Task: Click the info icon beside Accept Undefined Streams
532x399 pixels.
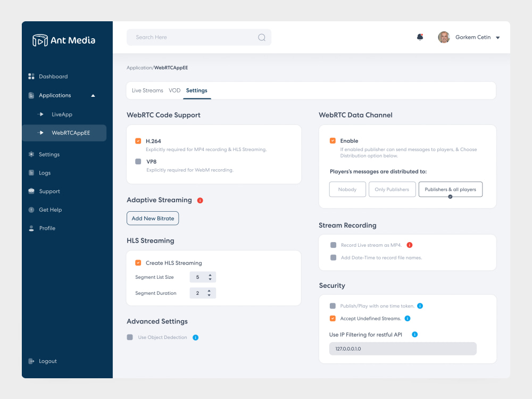Action: pos(408,319)
